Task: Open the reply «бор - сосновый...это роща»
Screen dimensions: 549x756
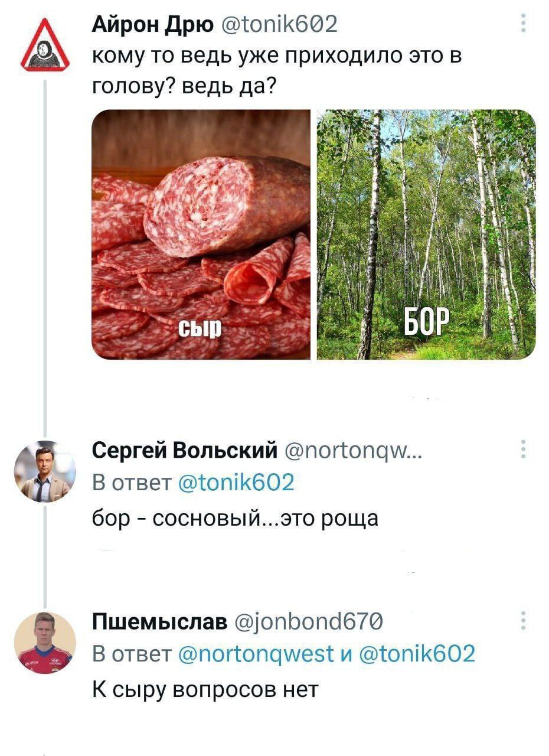Action: point(235,518)
